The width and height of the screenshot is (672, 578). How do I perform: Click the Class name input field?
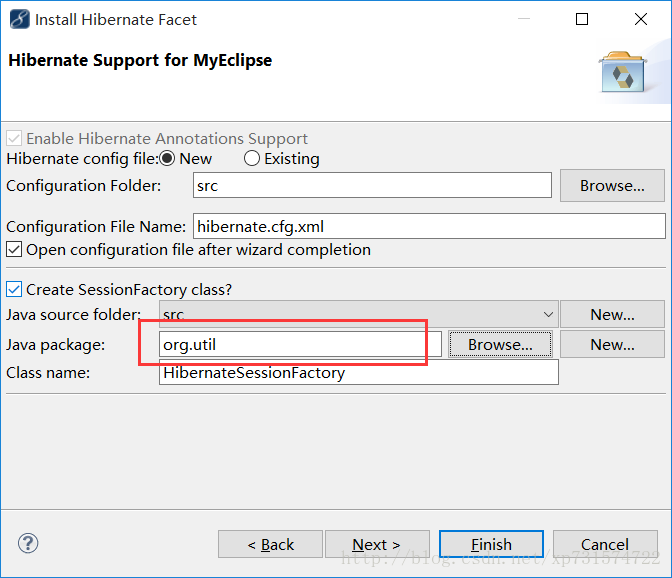[359, 372]
